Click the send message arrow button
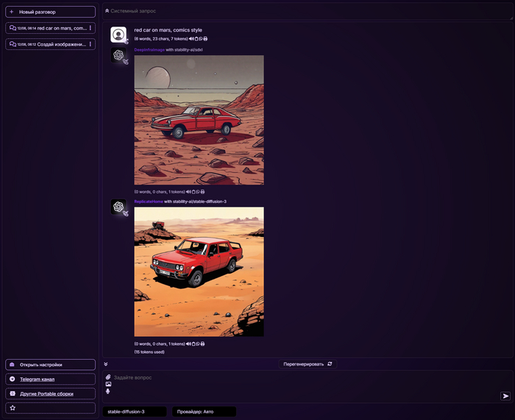The width and height of the screenshot is (515, 420). [x=505, y=396]
